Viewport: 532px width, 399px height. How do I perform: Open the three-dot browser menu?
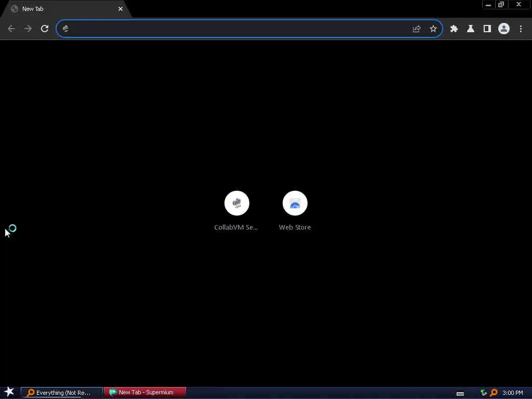pyautogui.click(x=521, y=29)
